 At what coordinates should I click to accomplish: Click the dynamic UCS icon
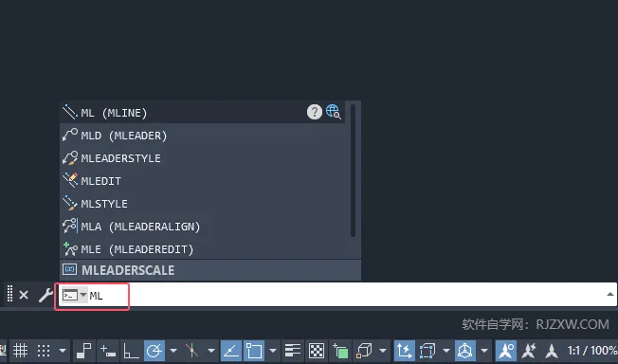pos(404,350)
